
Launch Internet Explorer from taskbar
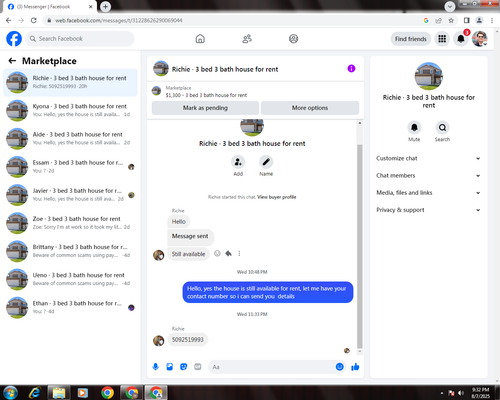click(x=35, y=393)
